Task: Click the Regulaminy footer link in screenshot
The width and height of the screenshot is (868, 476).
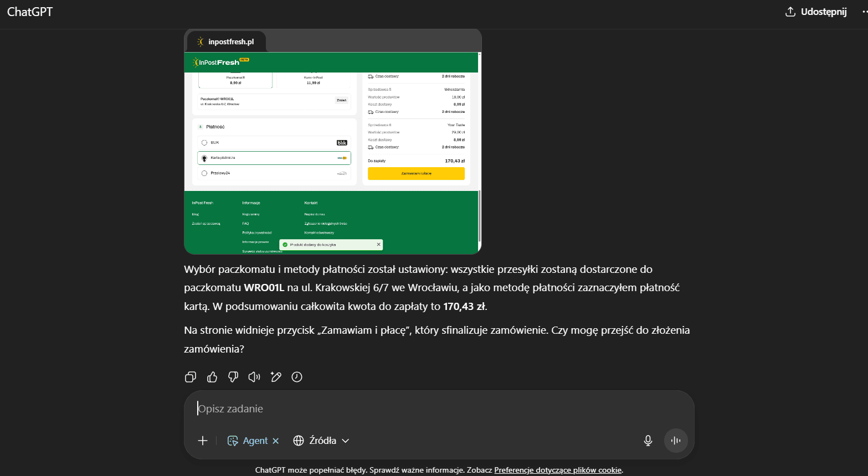Action: pyautogui.click(x=251, y=214)
